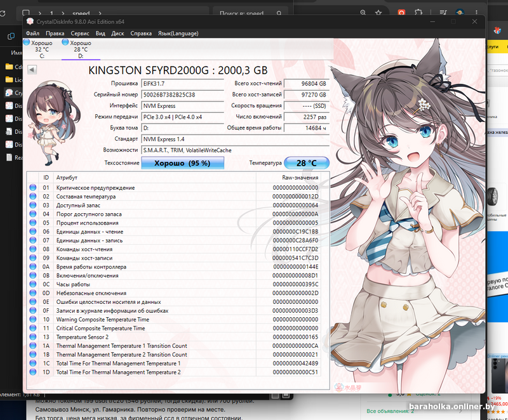Select row Порог доступного запаса

[174, 214]
